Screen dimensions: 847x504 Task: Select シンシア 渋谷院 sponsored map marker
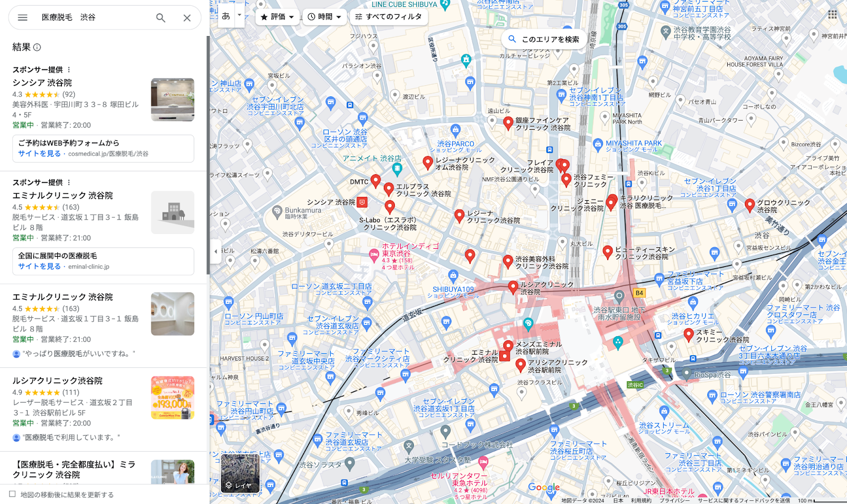point(362,202)
